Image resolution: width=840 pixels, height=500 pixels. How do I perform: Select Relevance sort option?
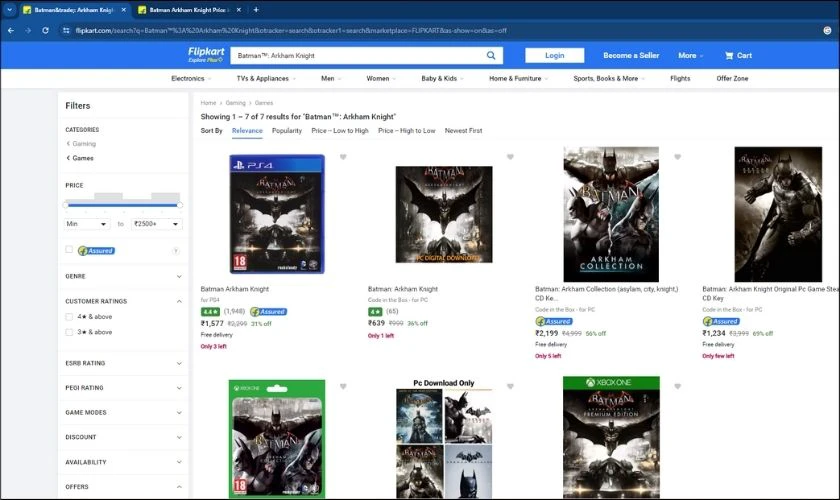coord(247,131)
